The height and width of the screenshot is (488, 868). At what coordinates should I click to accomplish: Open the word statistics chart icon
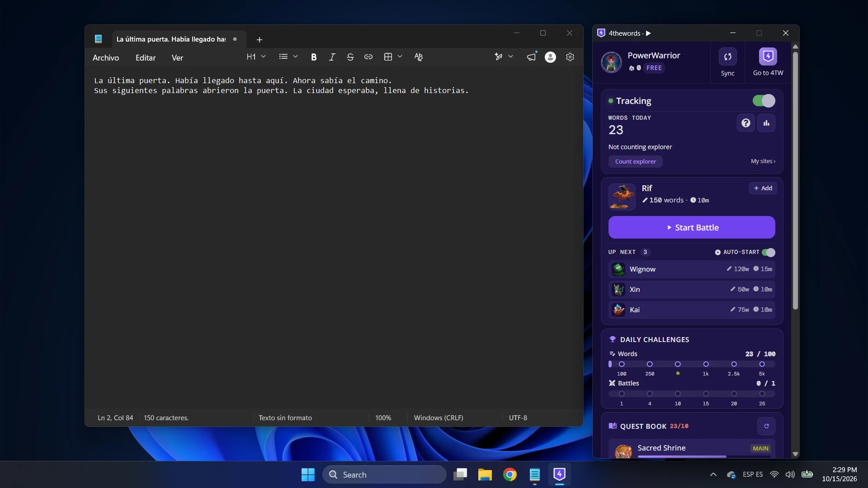[x=766, y=123]
